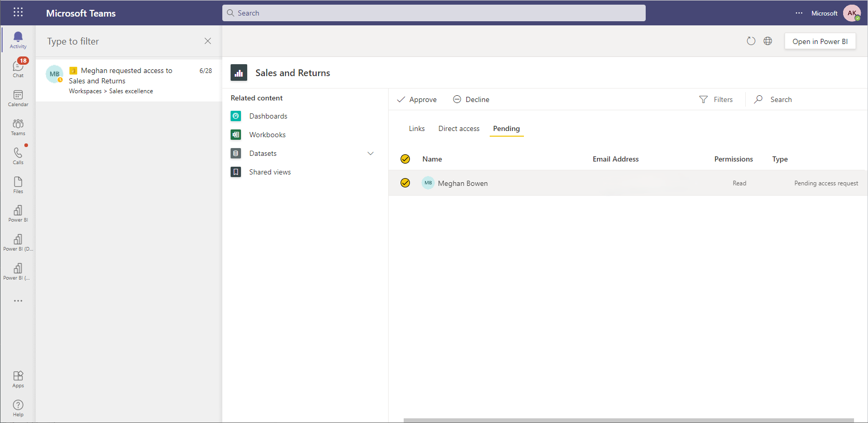868x423 pixels.
Task: Open Dashboards in Related content
Action: tap(268, 116)
